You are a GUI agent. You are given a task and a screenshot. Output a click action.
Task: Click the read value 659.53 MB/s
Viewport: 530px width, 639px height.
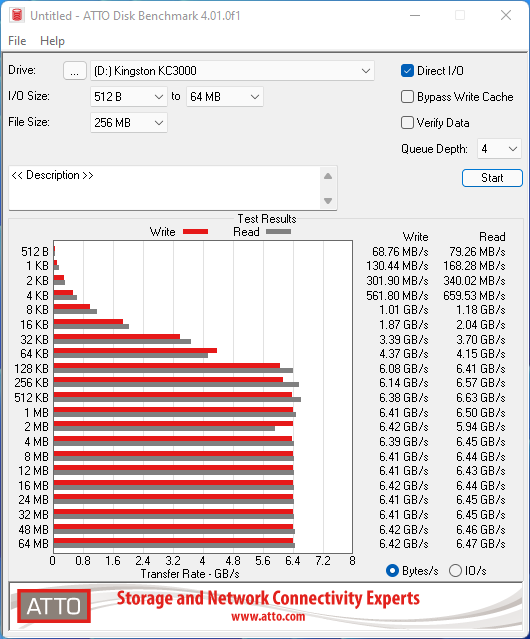[474, 295]
